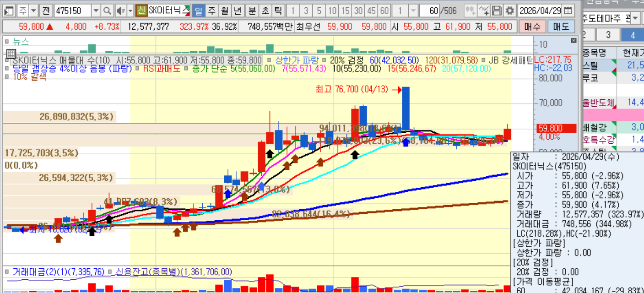Select the 분 minute chart

click(252, 10)
